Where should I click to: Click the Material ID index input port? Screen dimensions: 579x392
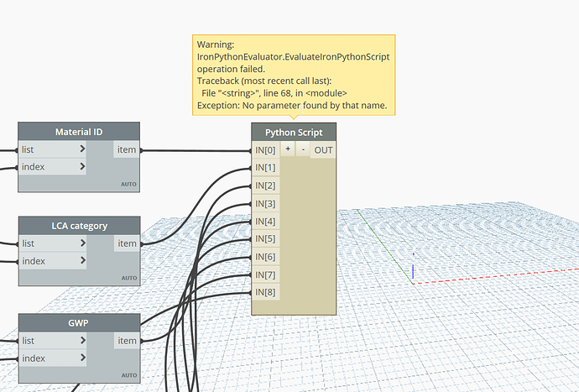[x=52, y=167]
